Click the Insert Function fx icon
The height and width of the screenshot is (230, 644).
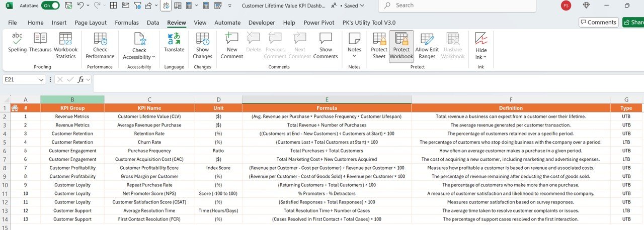click(80, 79)
